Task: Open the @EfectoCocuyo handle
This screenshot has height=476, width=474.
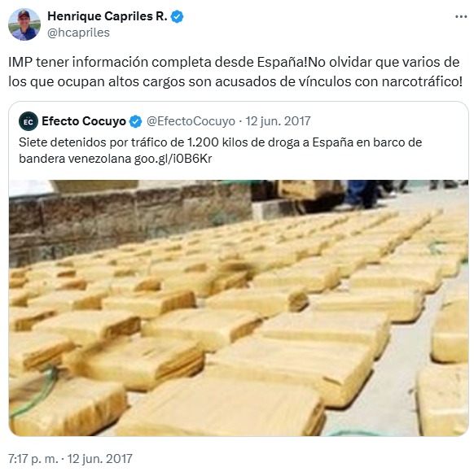Action: tap(191, 121)
